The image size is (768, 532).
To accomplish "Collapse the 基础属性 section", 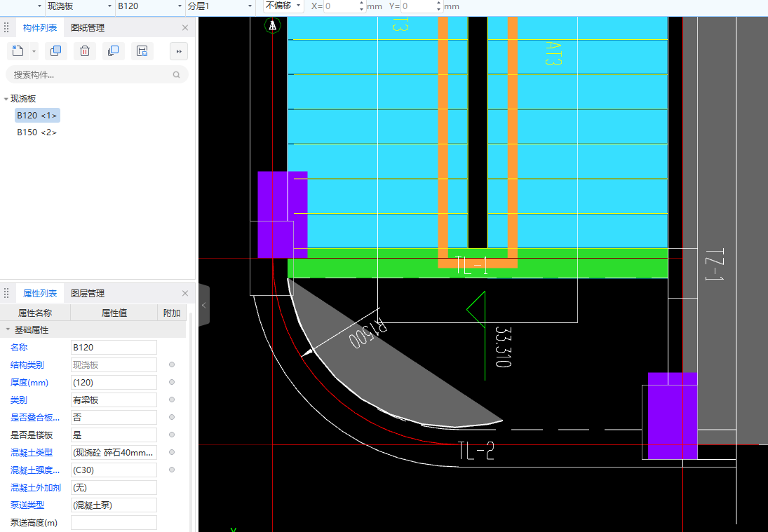I will coord(7,330).
